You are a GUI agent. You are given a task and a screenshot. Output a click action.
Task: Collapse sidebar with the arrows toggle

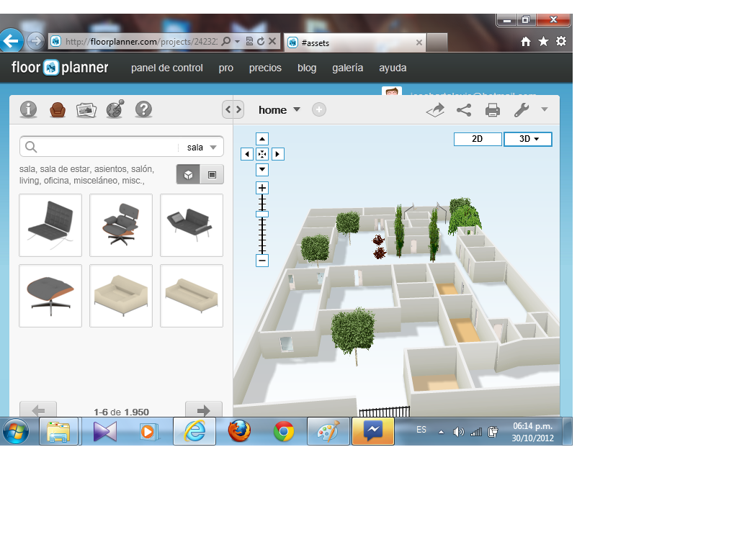click(233, 110)
